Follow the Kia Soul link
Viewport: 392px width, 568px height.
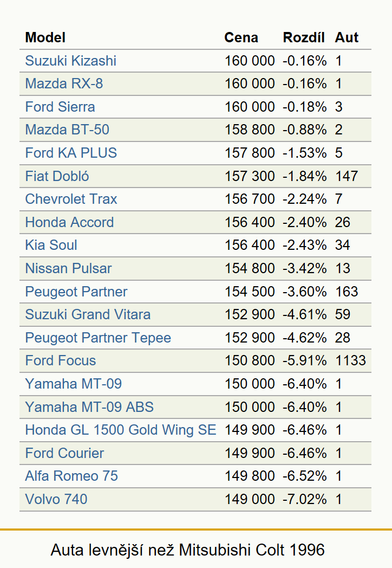[x=51, y=245]
